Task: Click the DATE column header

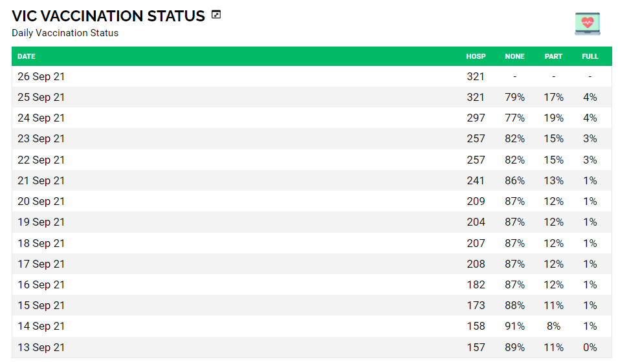Action: [27, 56]
